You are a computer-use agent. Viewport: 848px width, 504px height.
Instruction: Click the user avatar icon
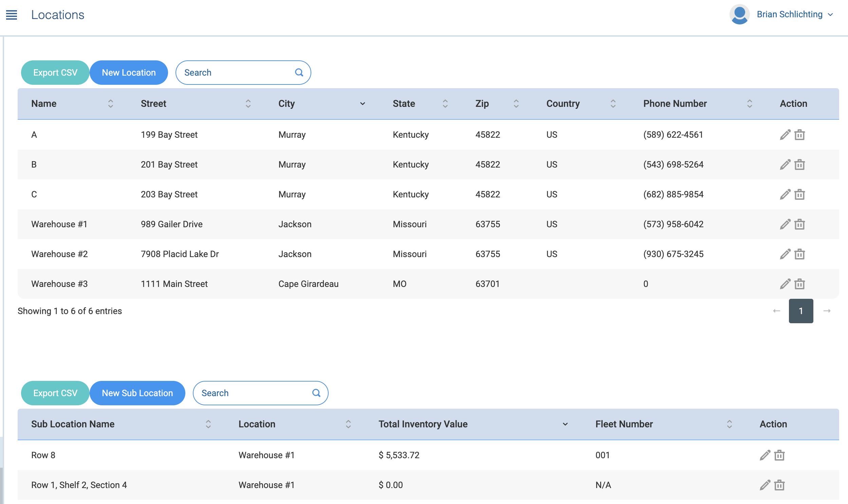tap(739, 15)
